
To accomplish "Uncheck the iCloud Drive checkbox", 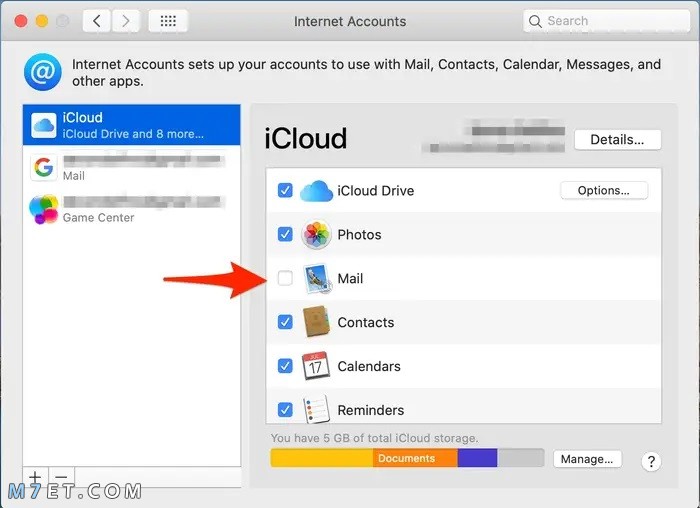I will click(x=285, y=191).
